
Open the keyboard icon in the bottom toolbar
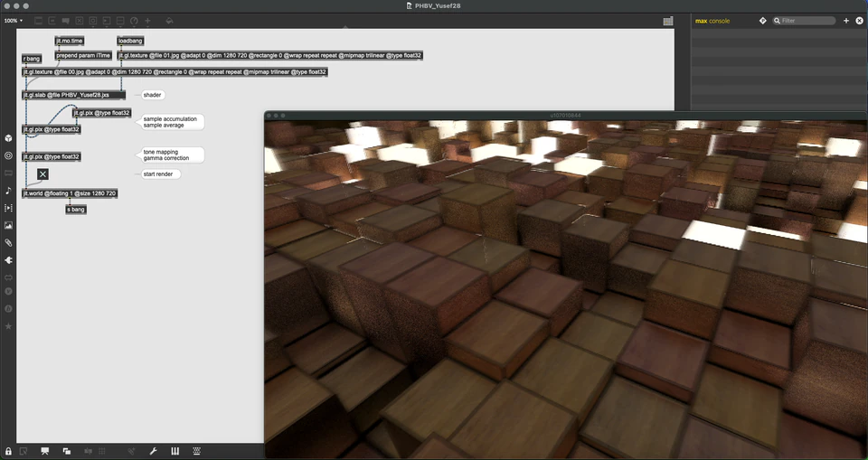(x=196, y=452)
